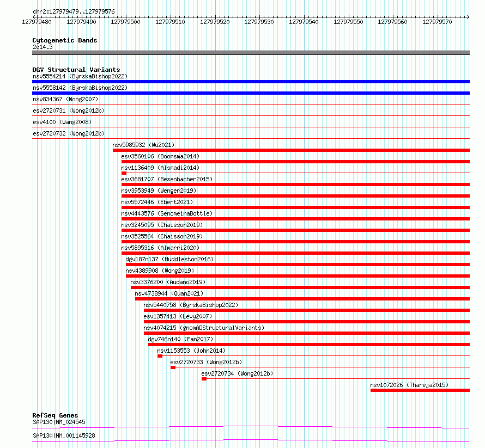
Task: Click ruler position 127979570
Action: [x=437, y=22]
